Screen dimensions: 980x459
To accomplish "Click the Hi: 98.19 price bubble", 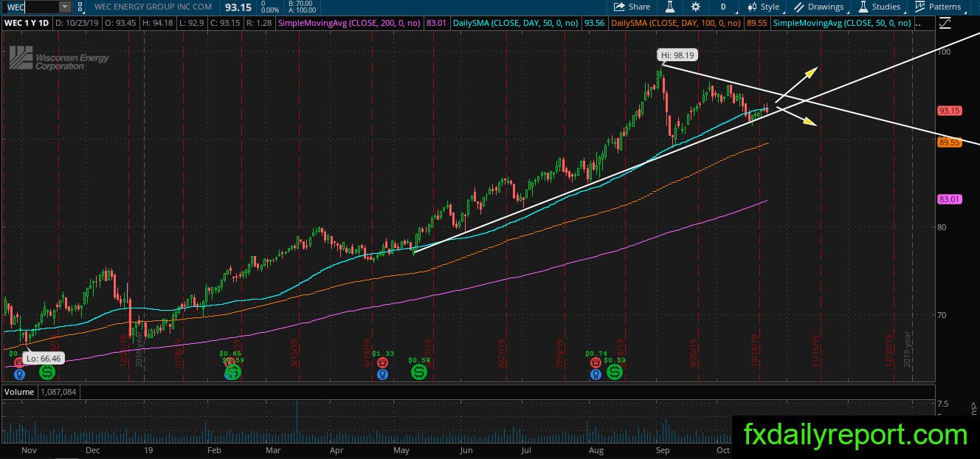I will coord(677,55).
